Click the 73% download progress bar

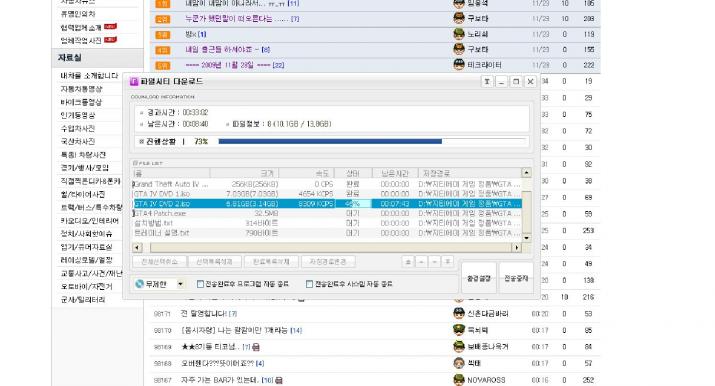tap(373, 141)
